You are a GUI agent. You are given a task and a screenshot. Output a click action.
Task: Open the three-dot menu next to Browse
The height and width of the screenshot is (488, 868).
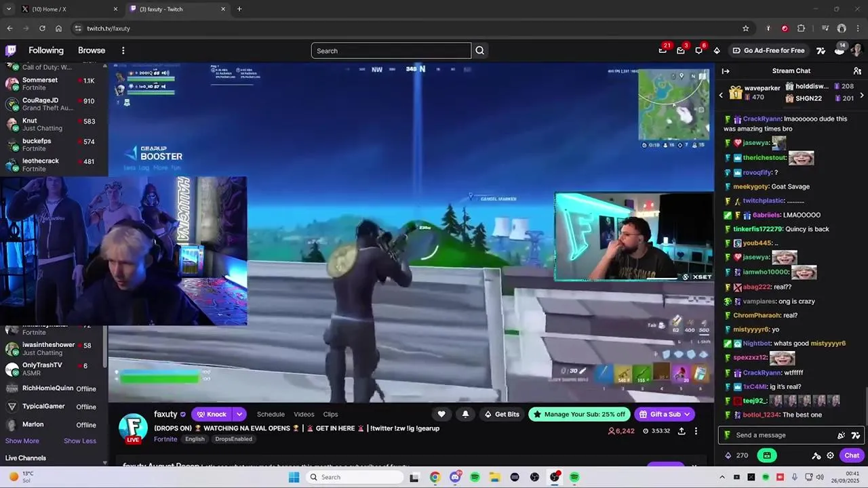pyautogui.click(x=123, y=50)
